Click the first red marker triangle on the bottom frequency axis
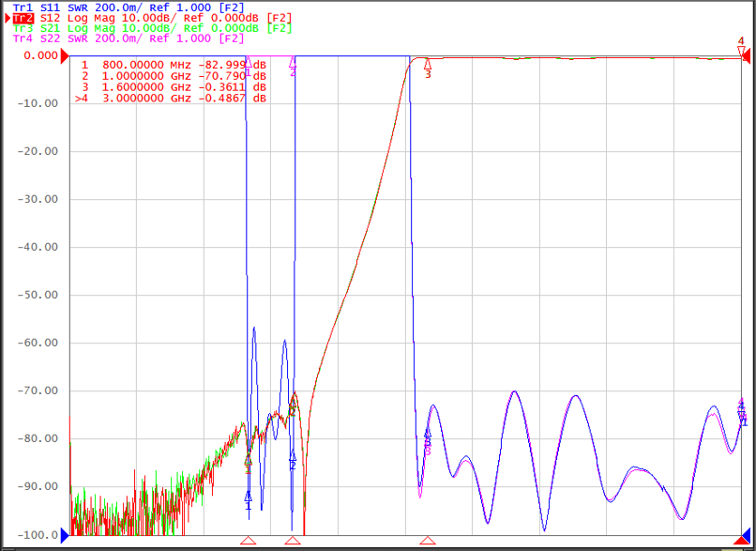Image resolution: width=756 pixels, height=551 pixels. pos(249,540)
